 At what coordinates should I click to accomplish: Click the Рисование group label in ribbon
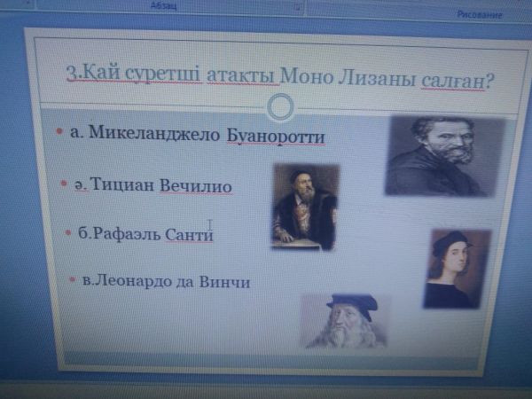click(480, 14)
